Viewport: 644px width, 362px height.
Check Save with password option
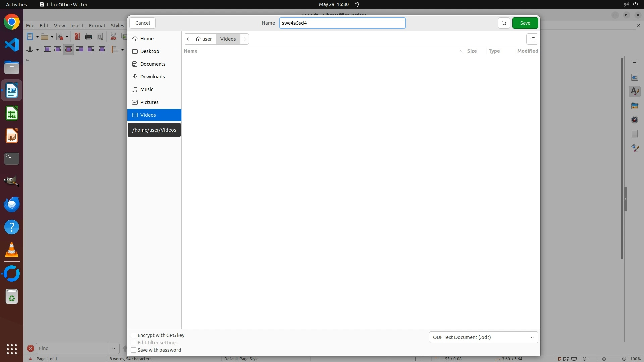133,350
